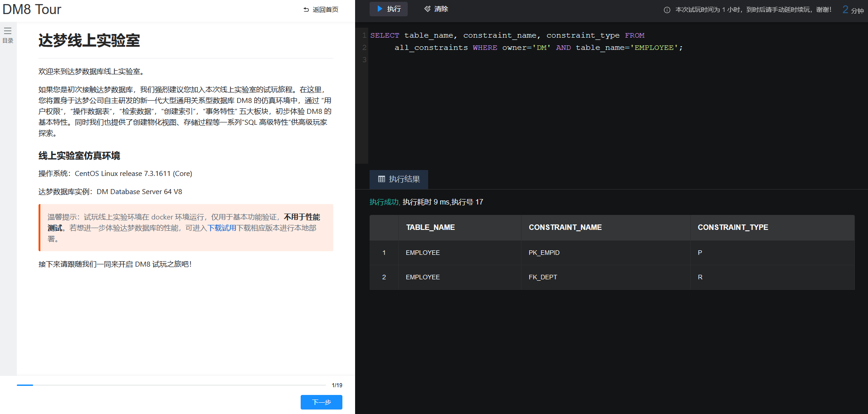Click the 返回首页 link text
Screen dimensions: 868x414
point(326,10)
